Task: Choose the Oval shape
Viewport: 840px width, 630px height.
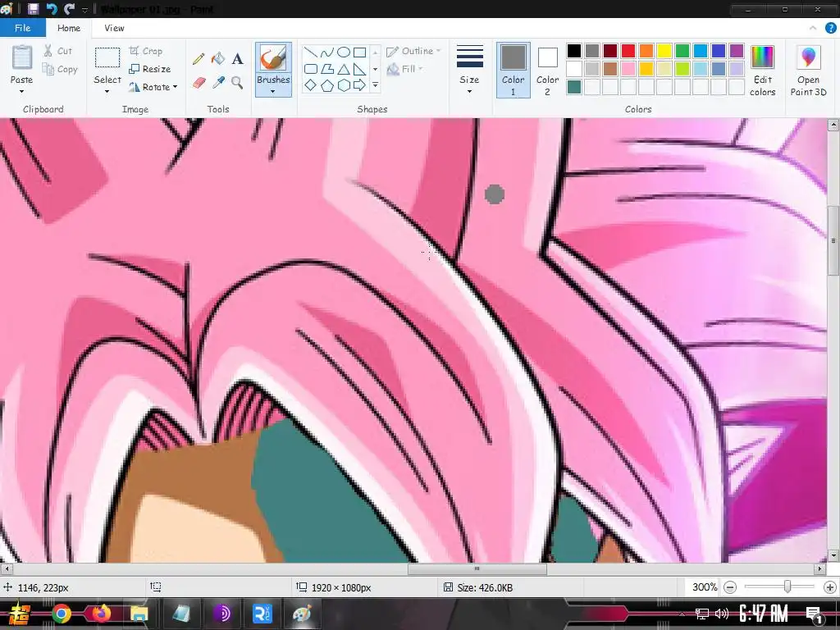Action: (x=344, y=52)
